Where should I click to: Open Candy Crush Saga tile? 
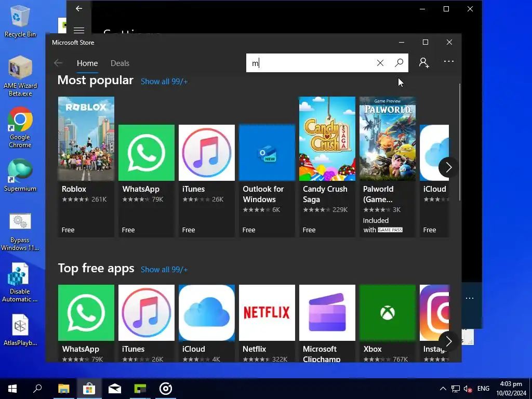click(x=327, y=167)
